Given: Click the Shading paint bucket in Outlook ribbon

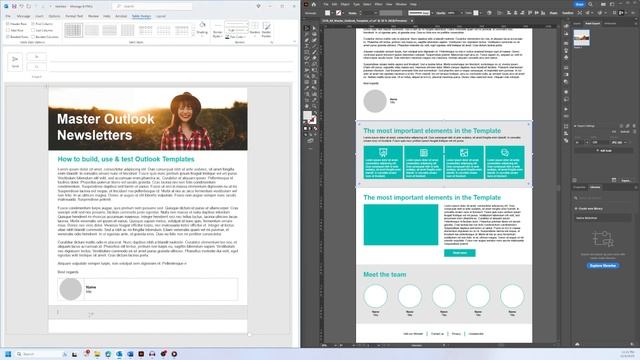Looking at the screenshot, I should [x=202, y=25].
